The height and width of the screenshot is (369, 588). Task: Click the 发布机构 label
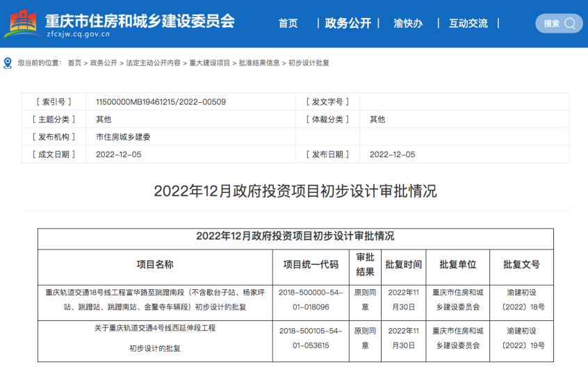click(x=54, y=138)
